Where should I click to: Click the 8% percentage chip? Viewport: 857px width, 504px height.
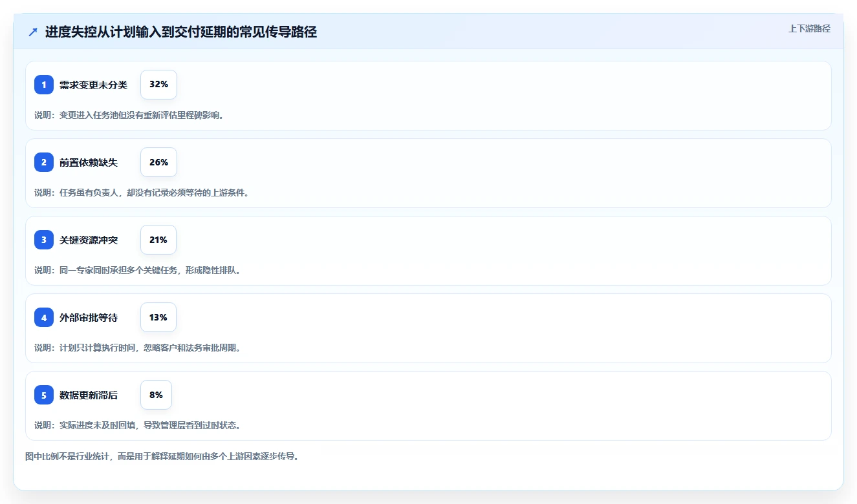pos(156,395)
